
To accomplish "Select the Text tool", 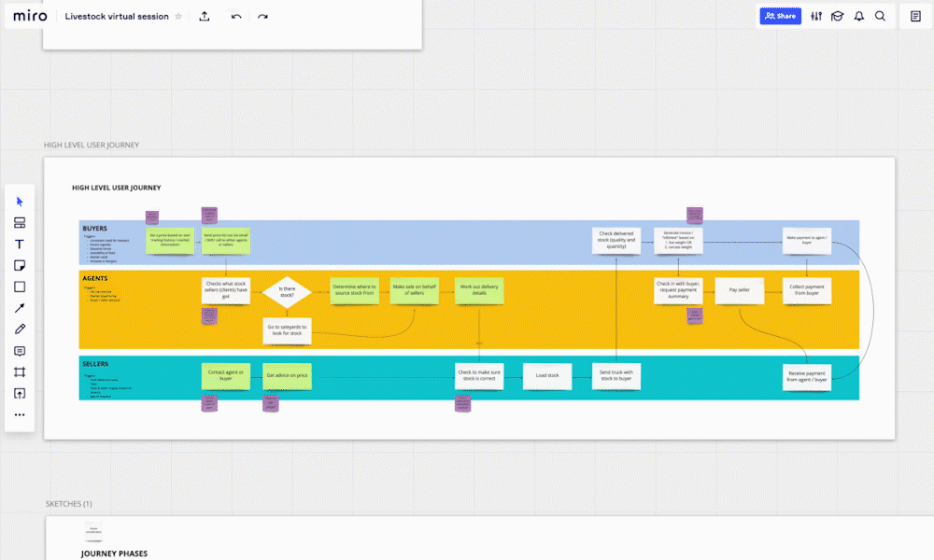I will click(20, 244).
